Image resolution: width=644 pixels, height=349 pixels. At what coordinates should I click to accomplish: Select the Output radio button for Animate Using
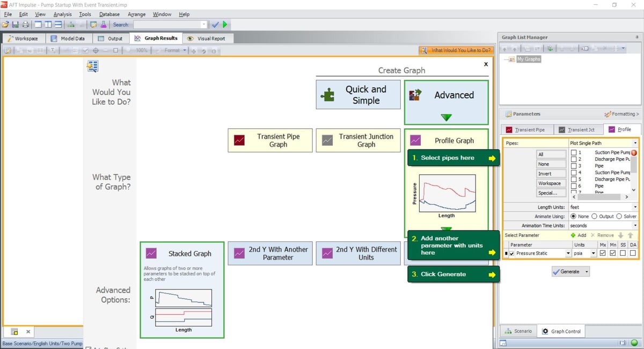[594, 216]
